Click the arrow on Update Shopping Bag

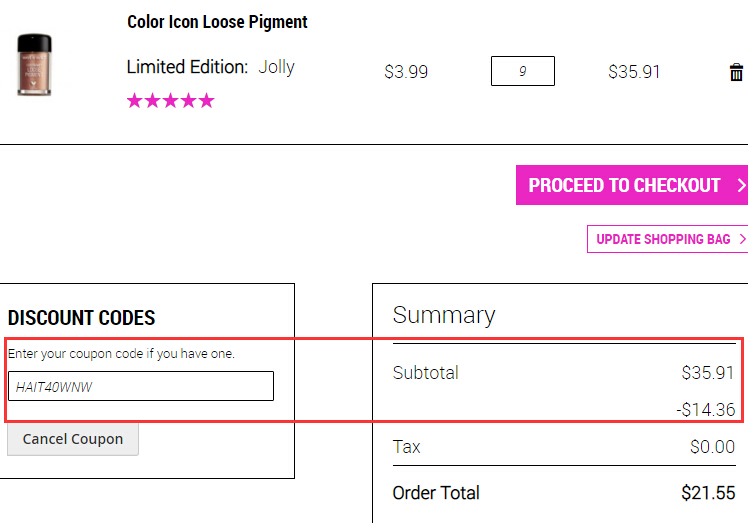742,239
